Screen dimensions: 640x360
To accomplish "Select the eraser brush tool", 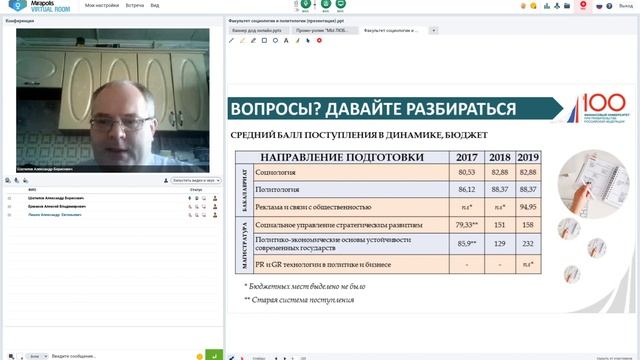I will pyautogui.click(x=298, y=40).
